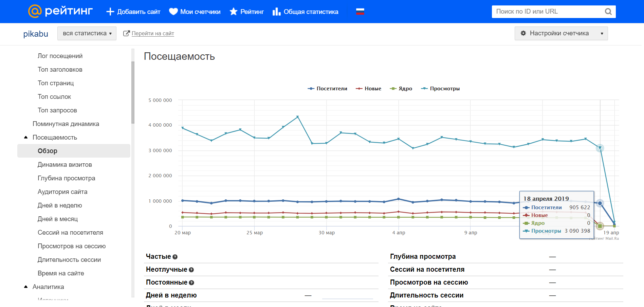Open Топ запросов in sidebar
This screenshot has height=307, width=644.
coord(57,110)
